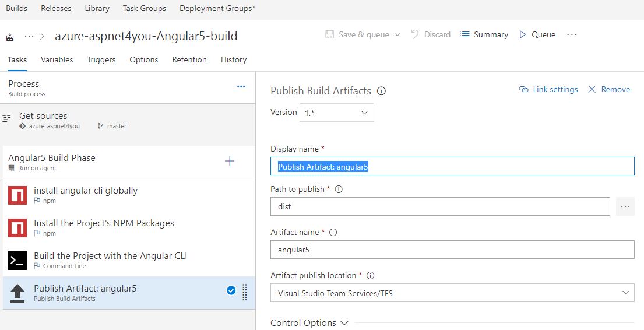The height and width of the screenshot is (330, 644).
Task: Click the Display name input field
Action: pyautogui.click(x=452, y=166)
